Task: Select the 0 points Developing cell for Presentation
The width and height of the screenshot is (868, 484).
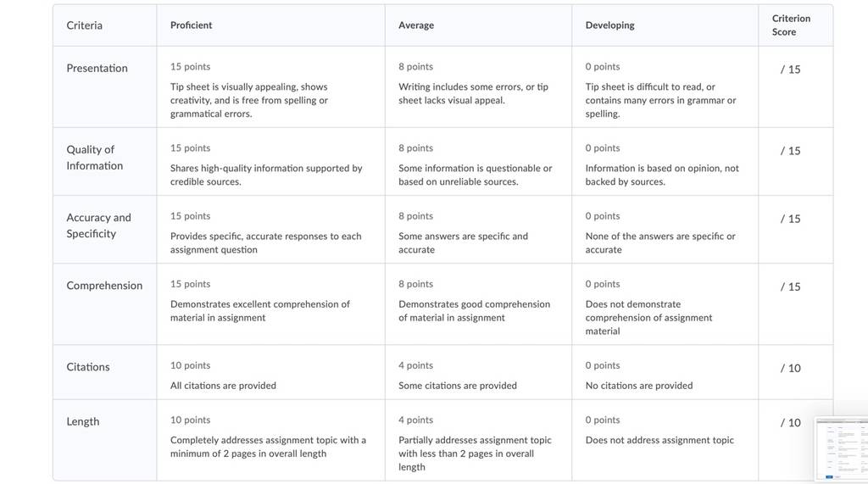Action: (665, 87)
